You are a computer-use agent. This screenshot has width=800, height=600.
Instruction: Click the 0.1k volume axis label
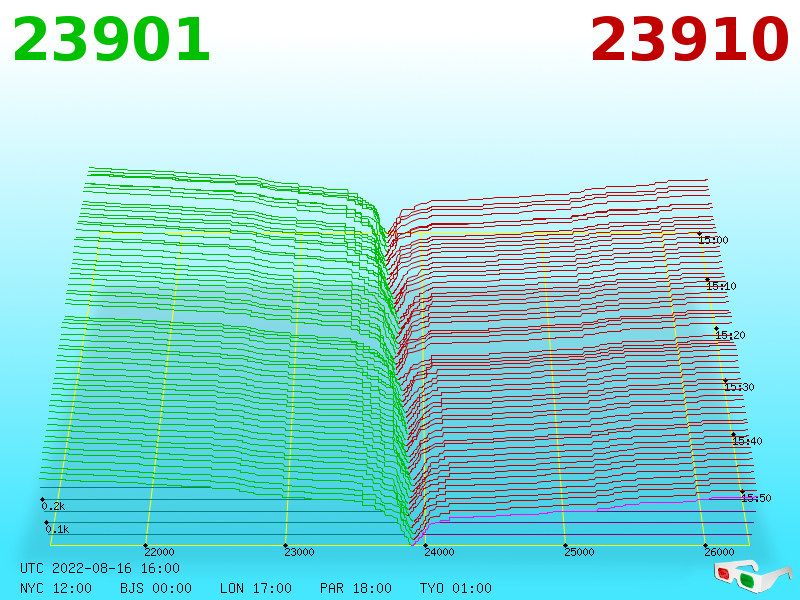(x=57, y=529)
